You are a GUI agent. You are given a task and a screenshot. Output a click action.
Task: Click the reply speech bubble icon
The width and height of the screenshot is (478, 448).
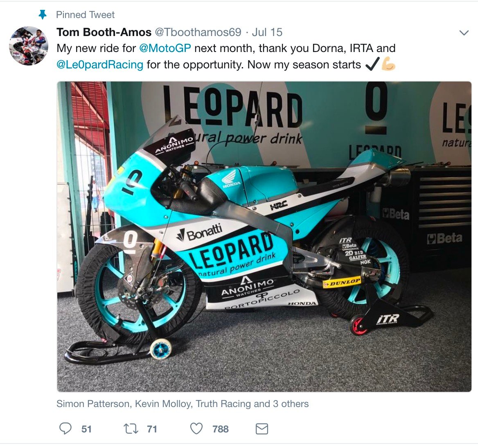(65, 428)
